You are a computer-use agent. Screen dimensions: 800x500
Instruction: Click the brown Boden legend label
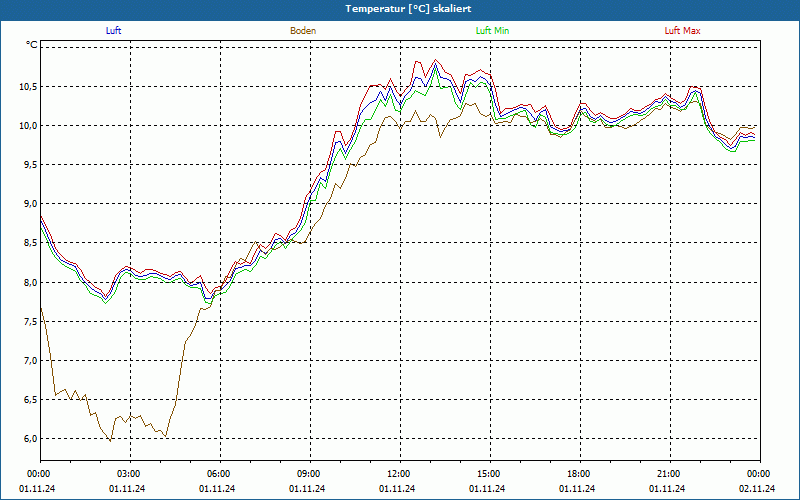303,31
